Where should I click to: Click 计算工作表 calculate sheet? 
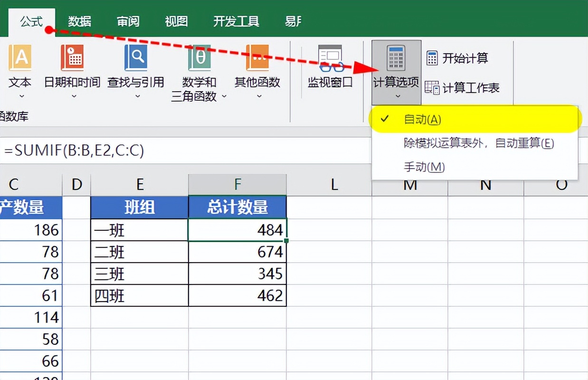coord(462,88)
